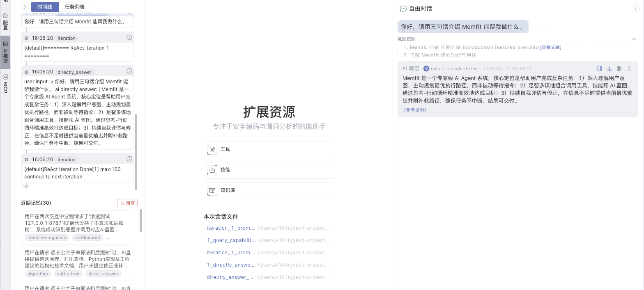The height and width of the screenshot is (290, 644).
Task: Show info for the directly_answer timeline entry
Action: pos(129,71)
